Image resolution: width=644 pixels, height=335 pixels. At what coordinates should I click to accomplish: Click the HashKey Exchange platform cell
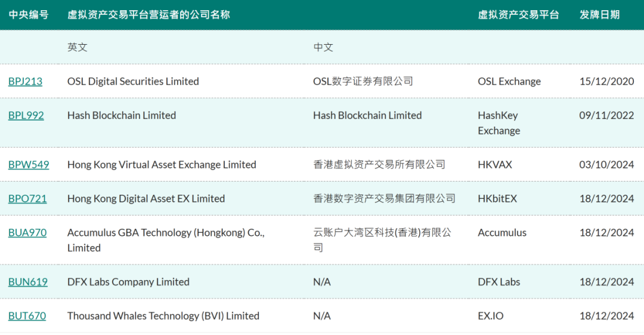(499, 123)
